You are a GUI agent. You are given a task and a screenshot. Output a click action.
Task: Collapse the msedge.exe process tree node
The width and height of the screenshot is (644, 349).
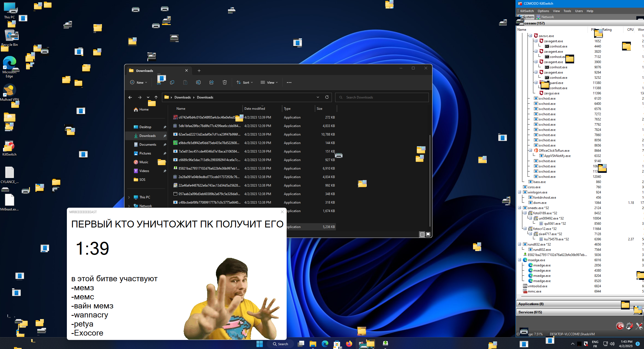point(519,260)
